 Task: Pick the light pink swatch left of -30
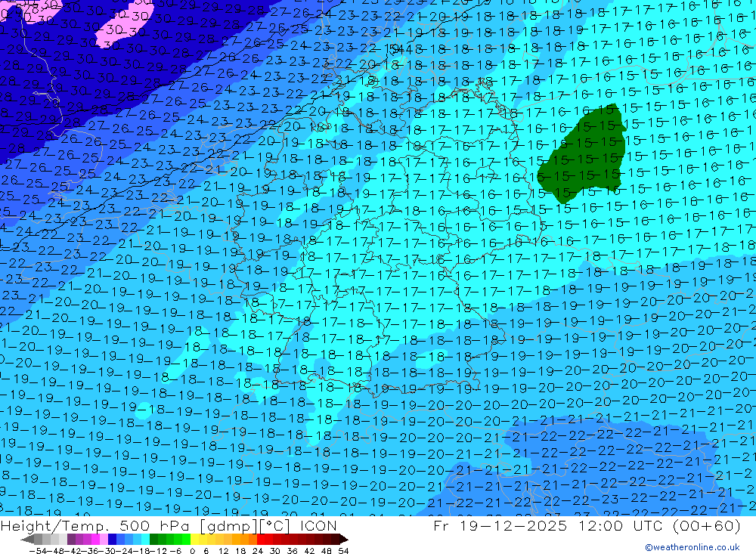(104, 540)
